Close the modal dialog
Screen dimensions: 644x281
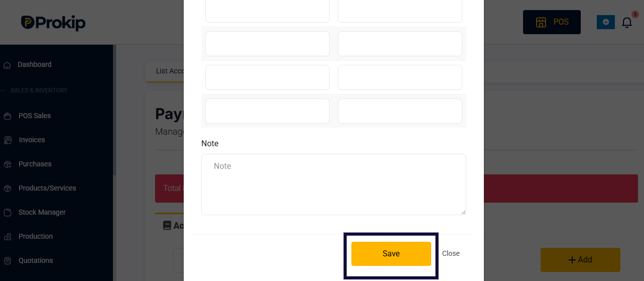pos(451,254)
